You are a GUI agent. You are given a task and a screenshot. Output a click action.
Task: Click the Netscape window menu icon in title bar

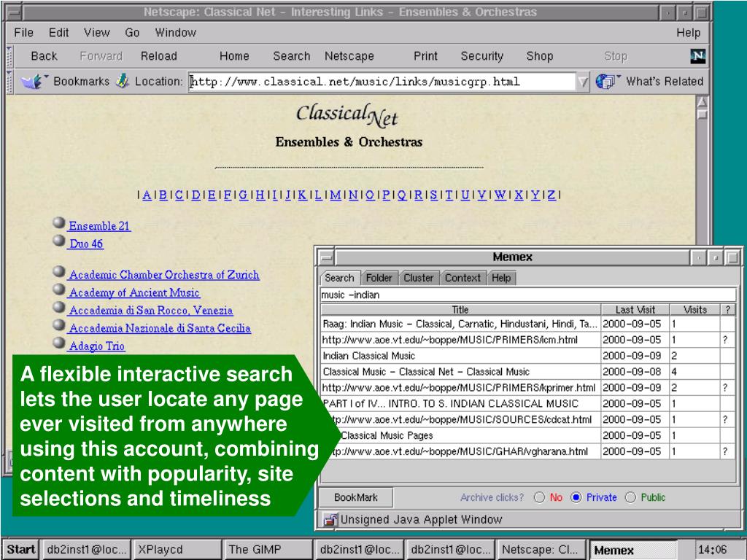(12, 12)
